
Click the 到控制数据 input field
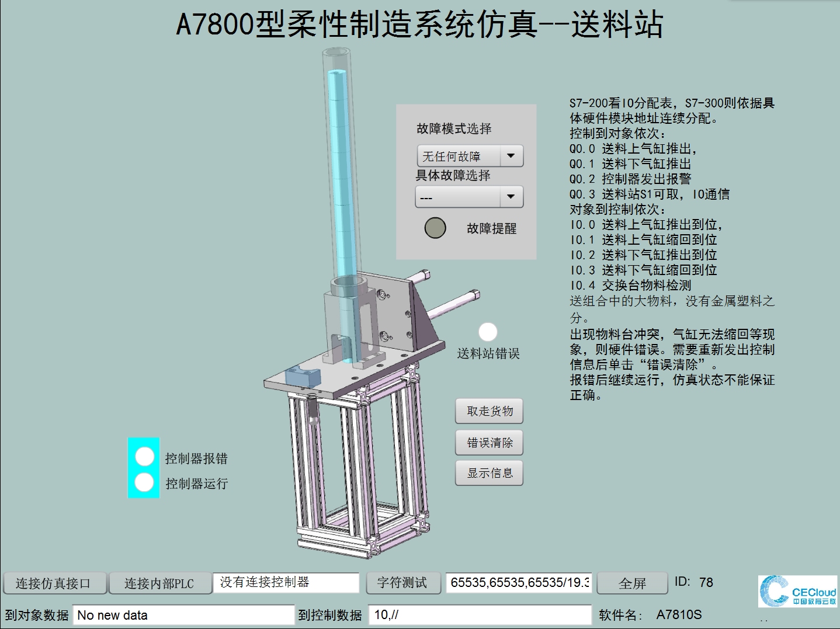point(479,615)
